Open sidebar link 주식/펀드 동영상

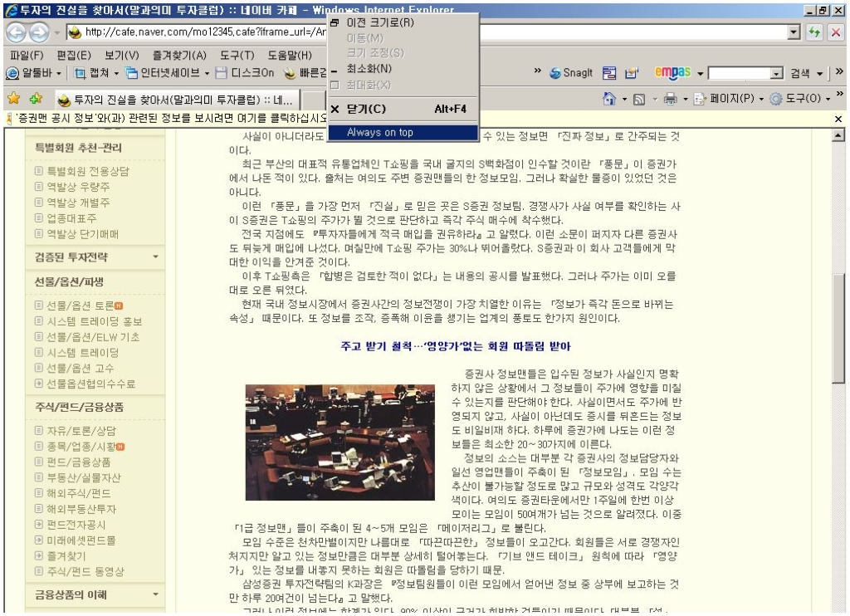[x=85, y=571]
